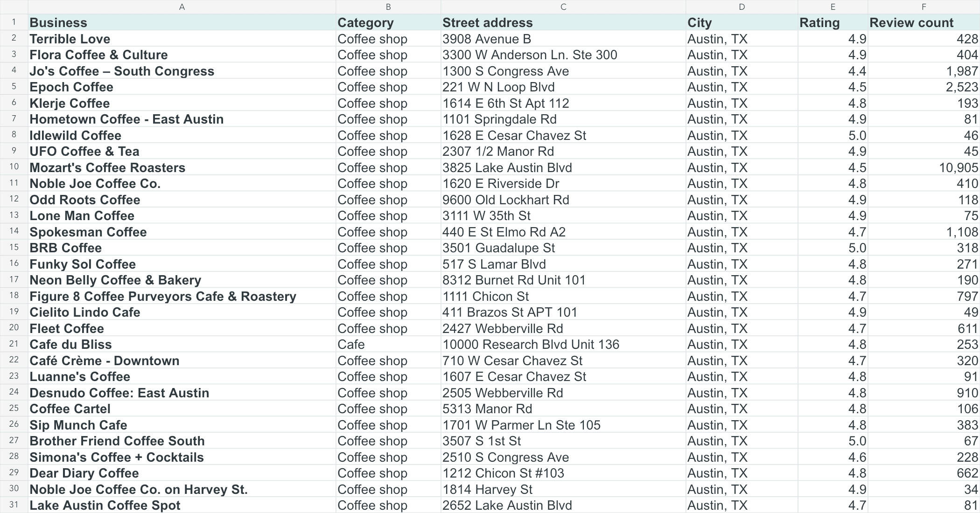This screenshot has width=980, height=513.
Task: Click the 1814 Harvey St address cell
Action: [x=563, y=489]
